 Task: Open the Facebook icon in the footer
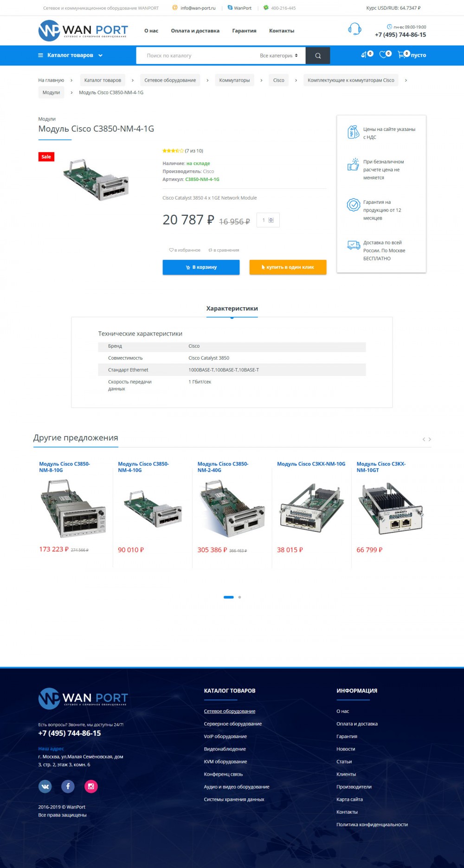[x=68, y=786]
